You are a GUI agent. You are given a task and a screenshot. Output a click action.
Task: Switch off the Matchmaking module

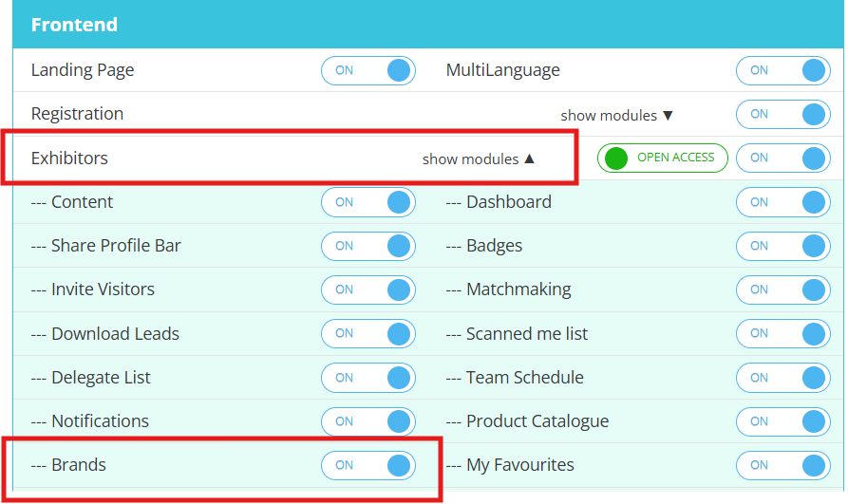click(x=783, y=289)
